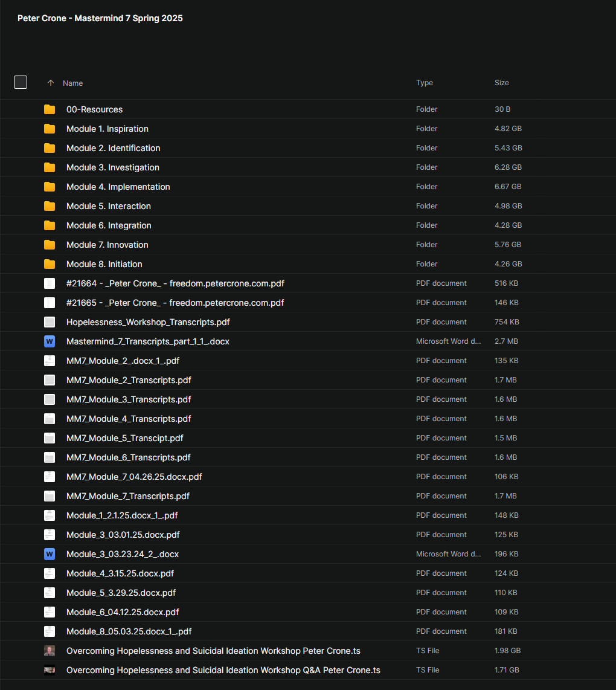The width and height of the screenshot is (616, 690).
Task: Open #21664 freedom.petercrone.com.pdf file
Action: [x=175, y=283]
